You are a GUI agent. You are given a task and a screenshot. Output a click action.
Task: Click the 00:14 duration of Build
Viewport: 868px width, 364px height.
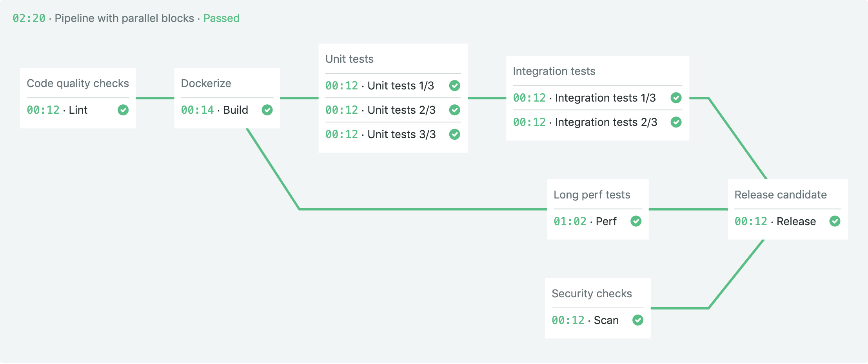[197, 110]
